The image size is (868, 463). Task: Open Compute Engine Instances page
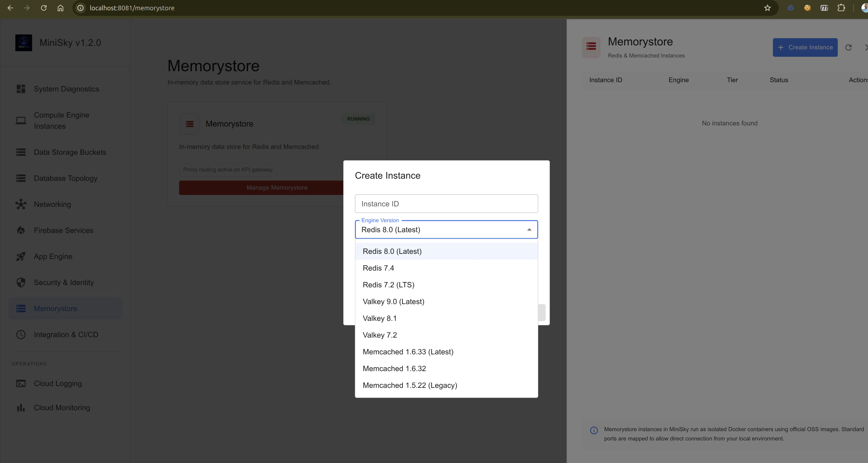click(65, 120)
